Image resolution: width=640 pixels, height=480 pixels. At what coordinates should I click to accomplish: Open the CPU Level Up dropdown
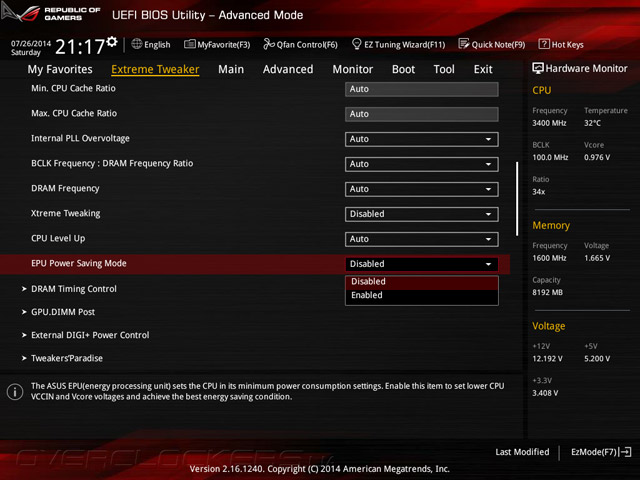pos(422,239)
